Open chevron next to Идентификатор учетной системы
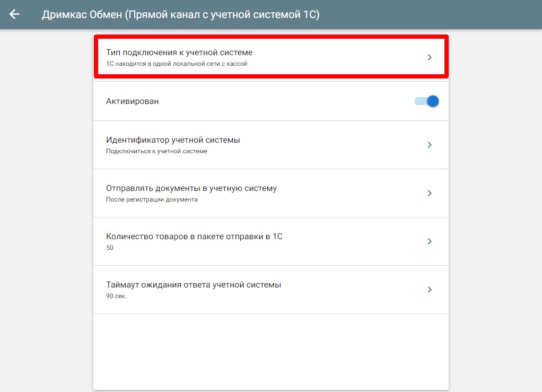This screenshot has width=542, height=392. coord(430,145)
